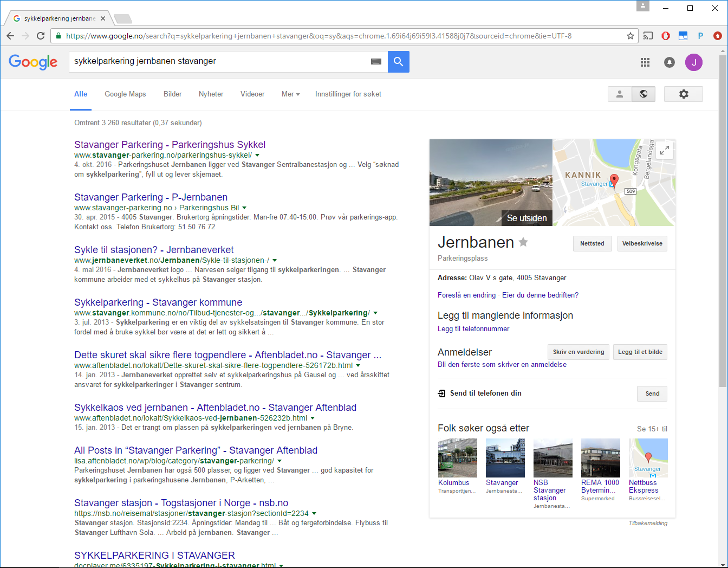Close the sykkelparkering browser tab
This screenshot has width=728, height=568.
point(103,18)
